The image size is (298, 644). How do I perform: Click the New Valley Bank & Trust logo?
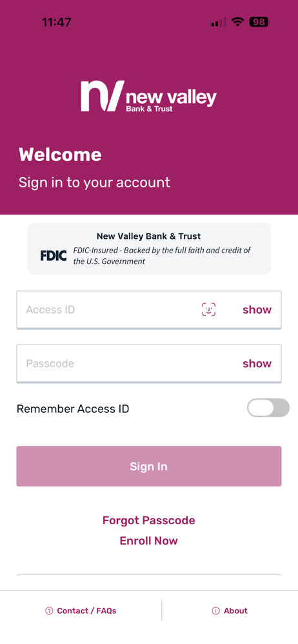148,96
